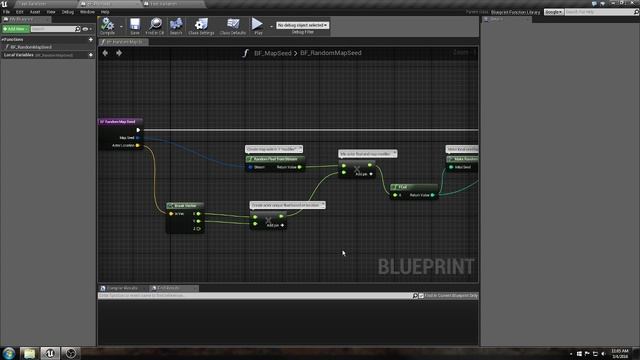Click the entry node execution output pin
Screen dimensions: 640x360
pyautogui.click(x=138, y=130)
